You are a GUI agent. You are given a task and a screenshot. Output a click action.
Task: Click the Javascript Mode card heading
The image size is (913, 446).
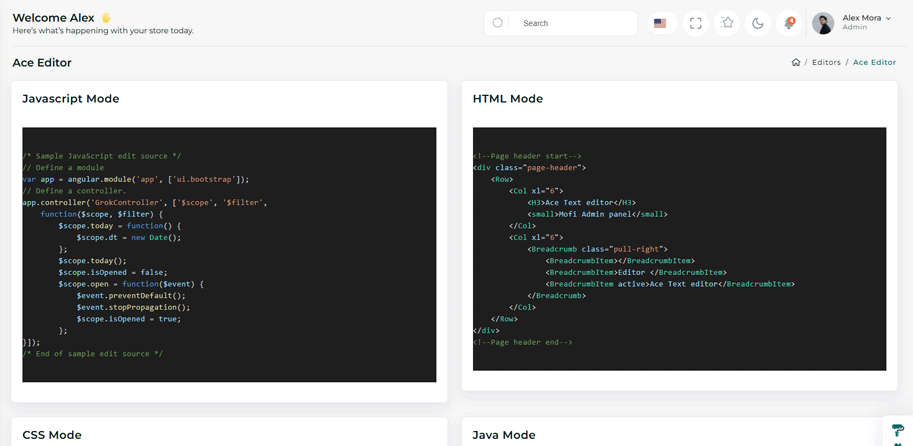tap(71, 99)
